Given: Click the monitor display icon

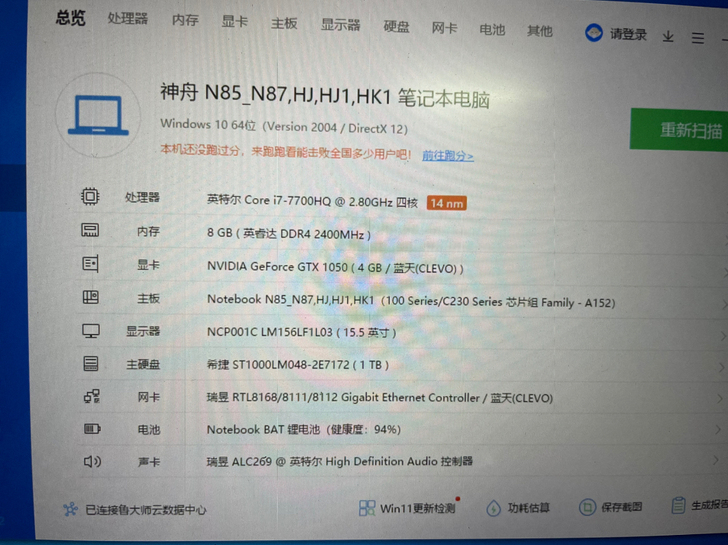Looking at the screenshot, I should 91,331.
